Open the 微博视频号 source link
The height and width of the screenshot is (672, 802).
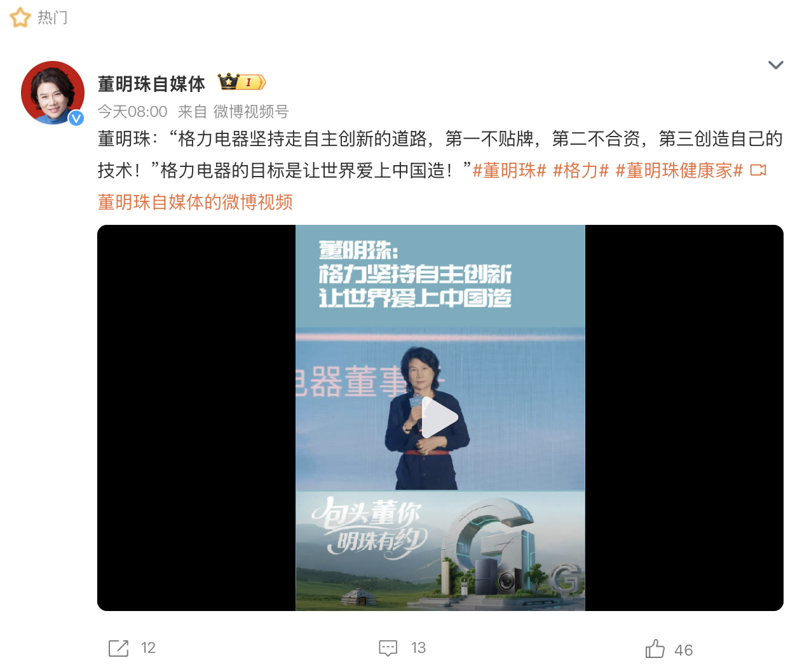point(251,112)
